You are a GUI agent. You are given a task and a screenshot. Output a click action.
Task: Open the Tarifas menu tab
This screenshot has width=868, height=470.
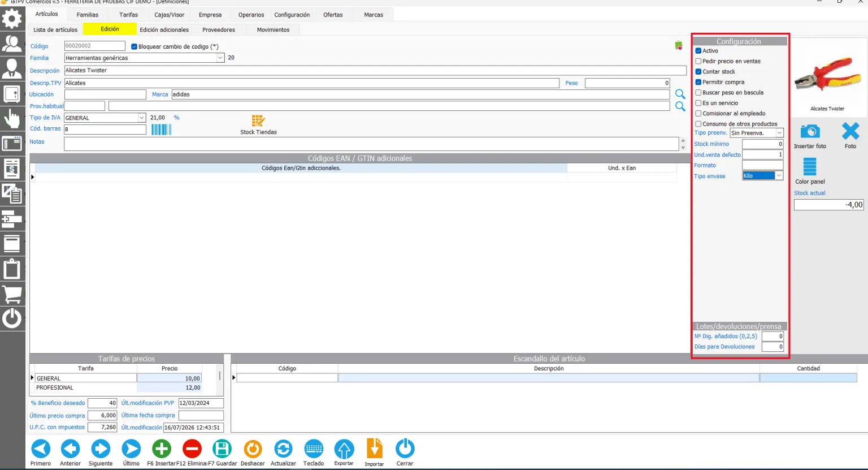coord(129,15)
